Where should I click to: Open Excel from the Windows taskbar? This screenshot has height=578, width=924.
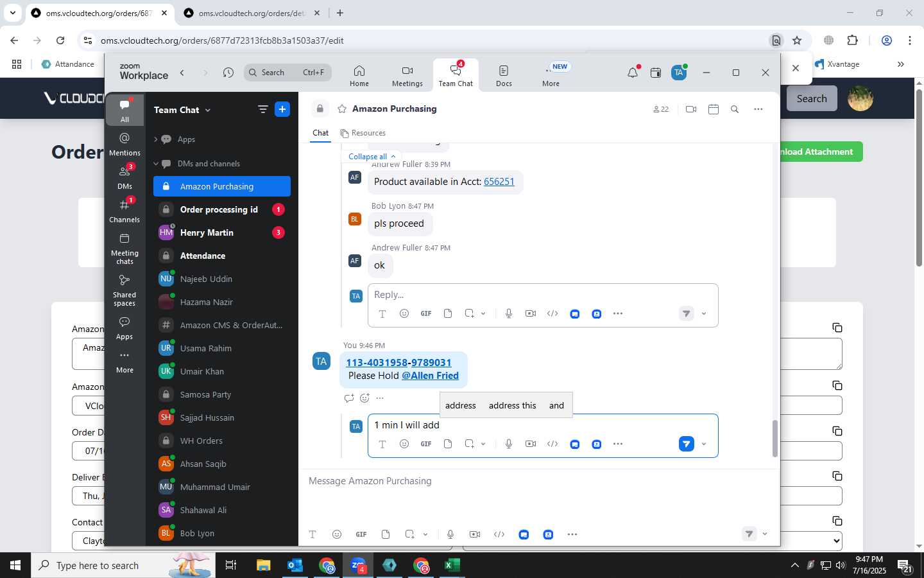tap(452, 565)
